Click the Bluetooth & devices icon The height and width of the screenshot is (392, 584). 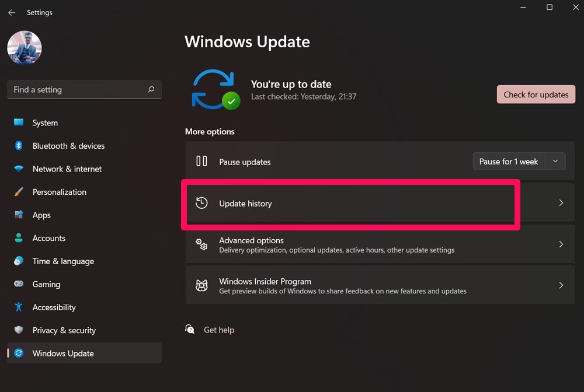click(19, 146)
